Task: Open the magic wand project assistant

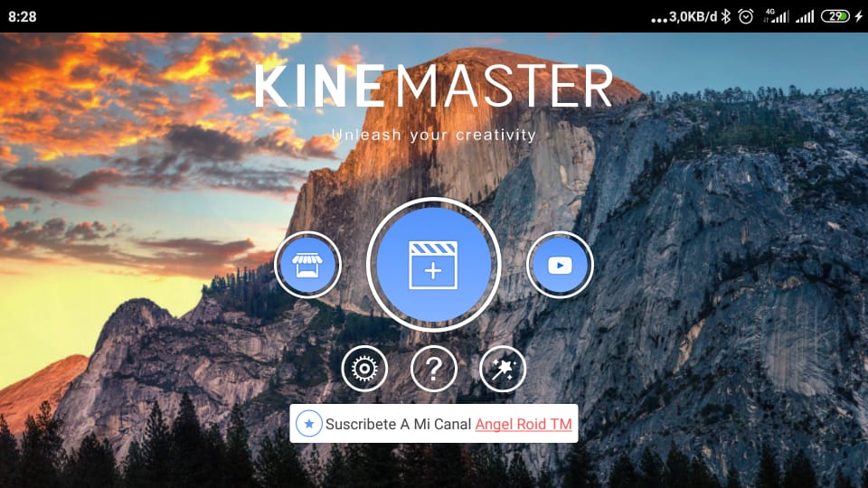Action: point(503,369)
